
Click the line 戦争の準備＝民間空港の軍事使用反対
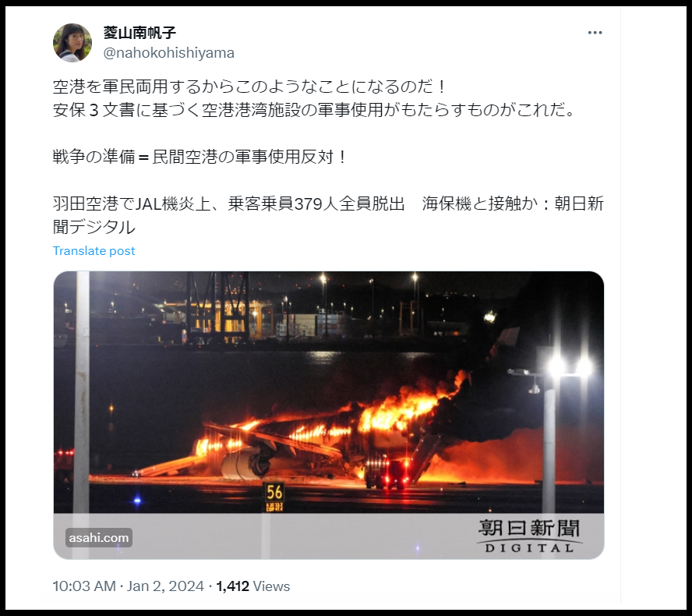click(x=201, y=157)
